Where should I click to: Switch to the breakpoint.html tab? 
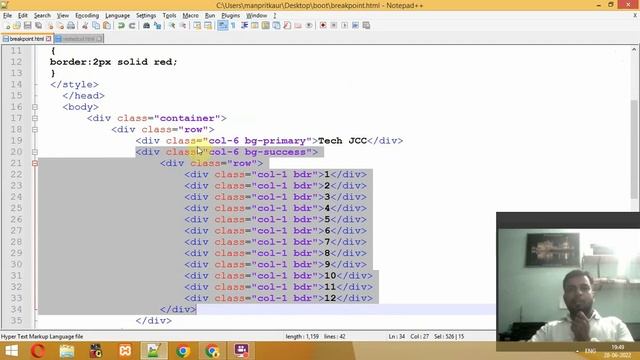tap(27, 39)
